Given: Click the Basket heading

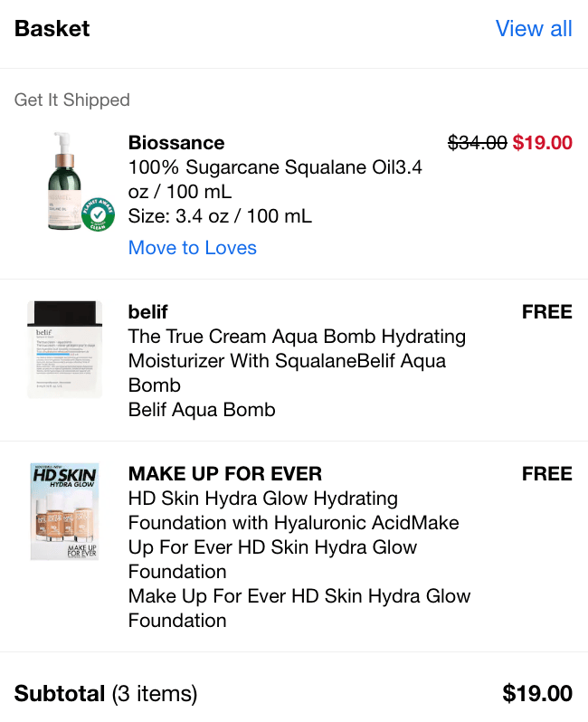Looking at the screenshot, I should click(52, 29).
